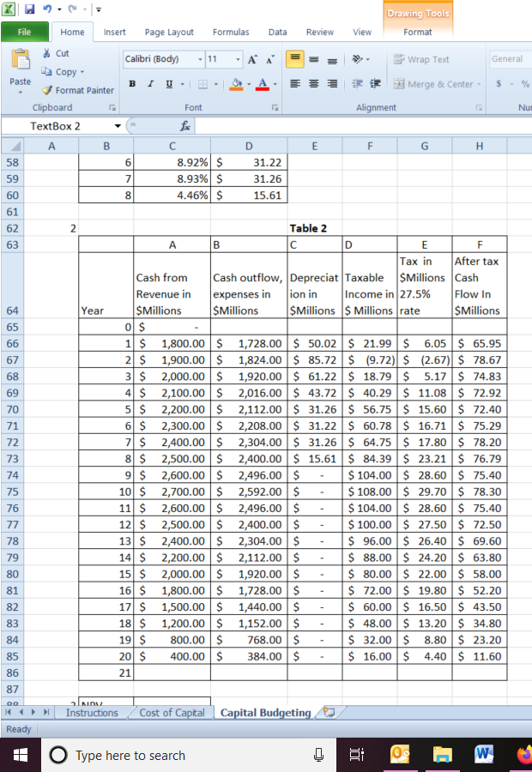This screenshot has height=772, width=532.
Task: Click in the formula bar input
Action: [363, 126]
